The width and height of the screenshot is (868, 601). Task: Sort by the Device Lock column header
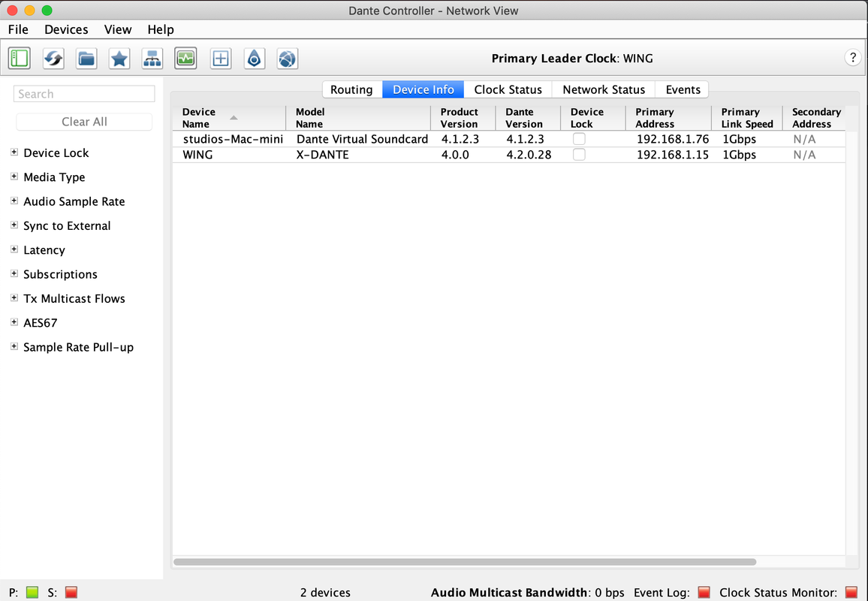(x=593, y=117)
